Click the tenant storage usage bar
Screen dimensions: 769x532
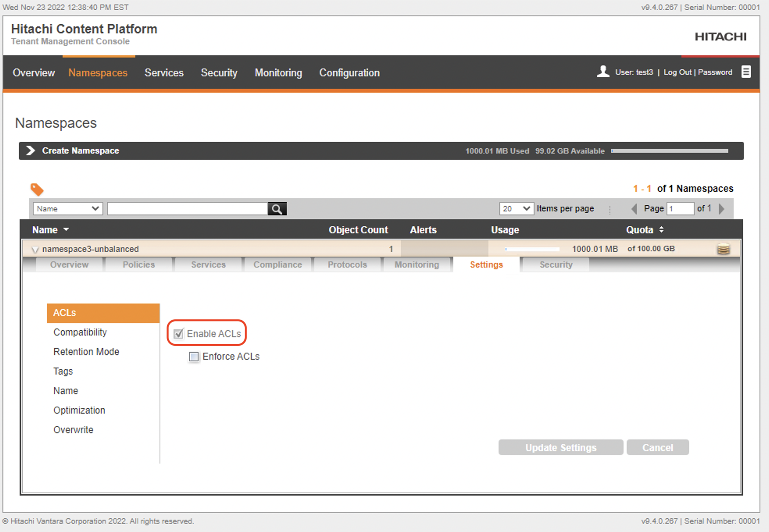tap(670, 151)
